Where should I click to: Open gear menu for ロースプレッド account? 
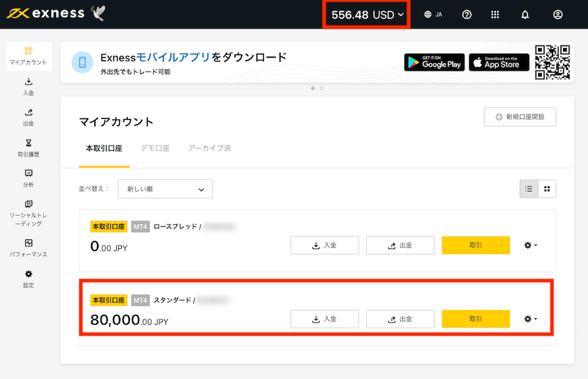point(530,245)
